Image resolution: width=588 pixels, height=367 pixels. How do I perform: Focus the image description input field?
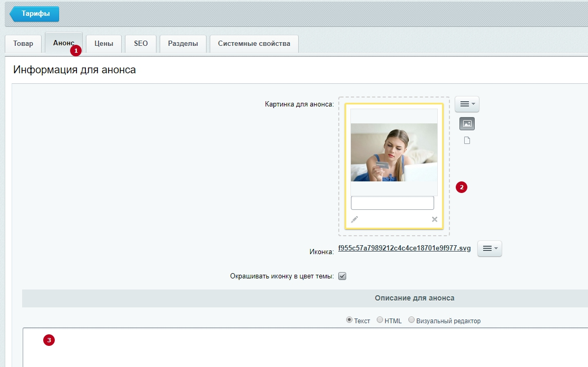[392, 203]
